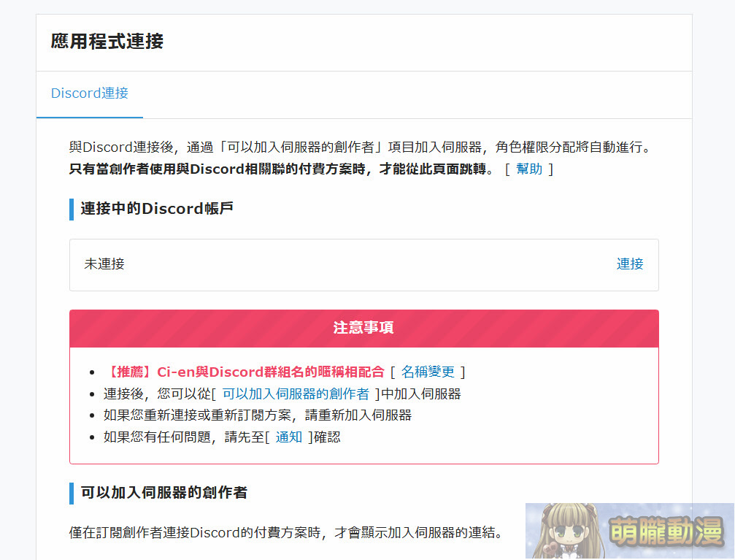Image resolution: width=735 pixels, height=560 pixels.
Task: Click the chibi girl character image
Action: (562, 533)
